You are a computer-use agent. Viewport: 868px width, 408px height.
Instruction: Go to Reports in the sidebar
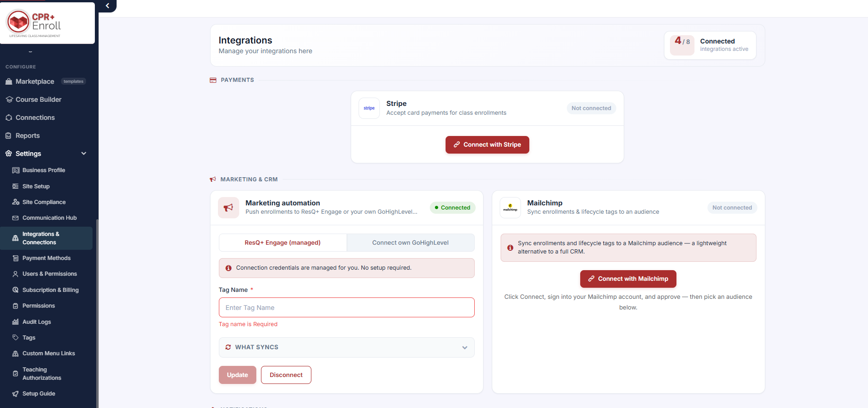click(28, 136)
